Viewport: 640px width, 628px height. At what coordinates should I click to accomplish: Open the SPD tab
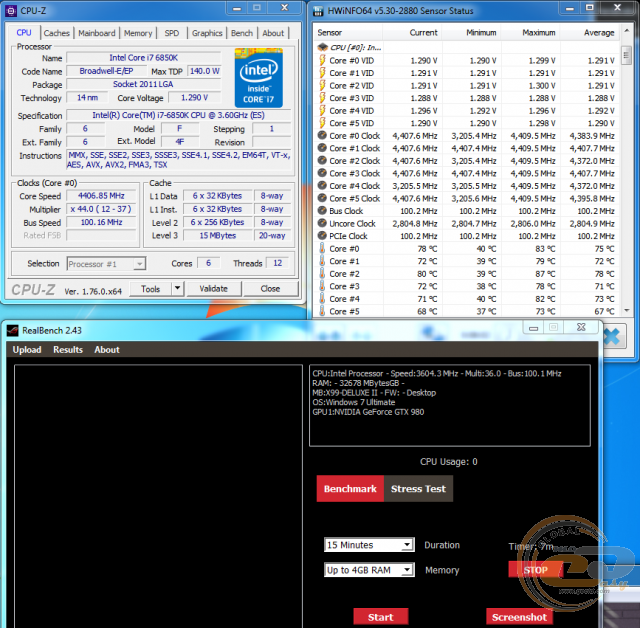click(172, 33)
